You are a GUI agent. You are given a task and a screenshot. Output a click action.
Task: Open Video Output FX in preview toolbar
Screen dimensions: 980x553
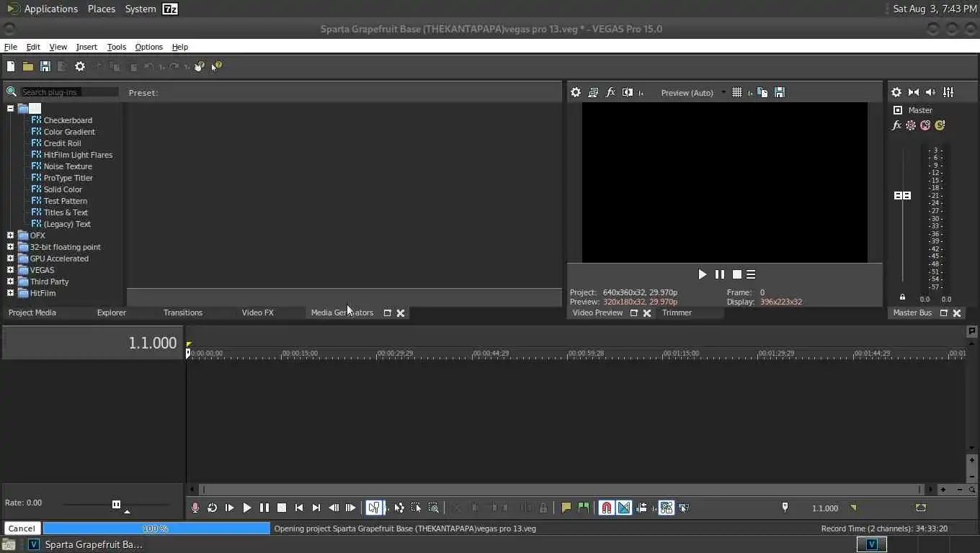pos(610,92)
